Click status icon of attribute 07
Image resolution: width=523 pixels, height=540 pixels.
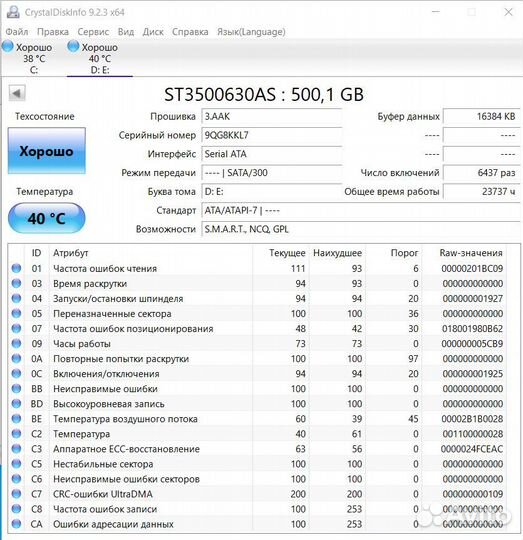tap(16, 329)
